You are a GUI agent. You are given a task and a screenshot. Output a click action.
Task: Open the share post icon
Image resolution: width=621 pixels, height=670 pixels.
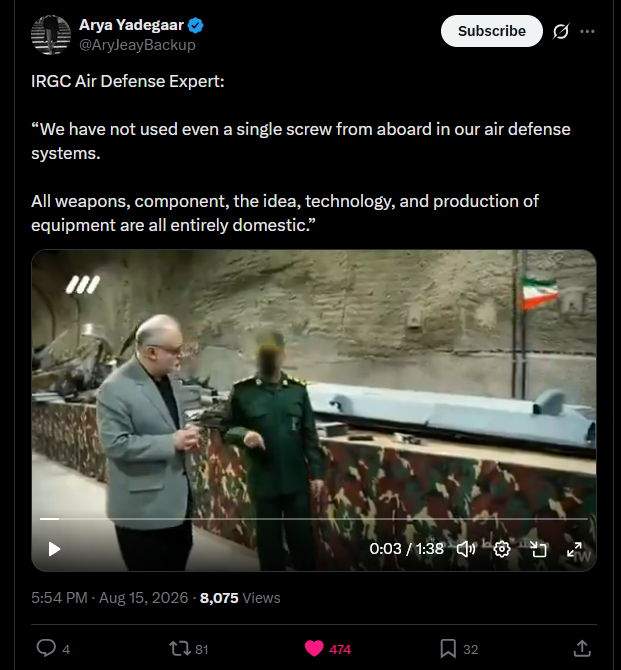[582, 648]
